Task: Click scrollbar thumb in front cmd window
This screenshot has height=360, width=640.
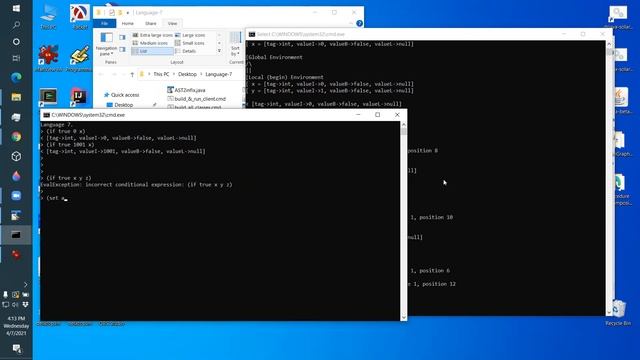Action: (x=404, y=131)
